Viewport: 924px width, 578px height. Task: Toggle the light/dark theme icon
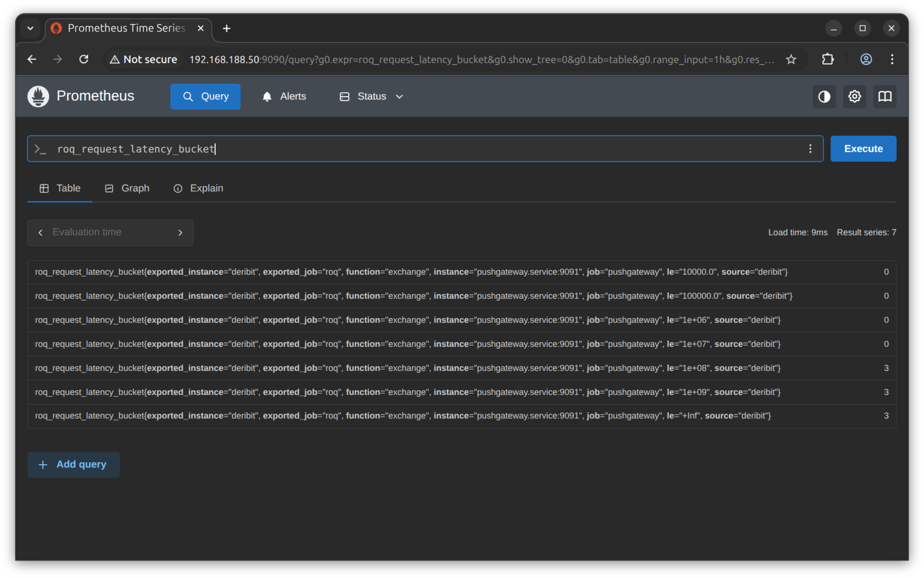coord(824,97)
